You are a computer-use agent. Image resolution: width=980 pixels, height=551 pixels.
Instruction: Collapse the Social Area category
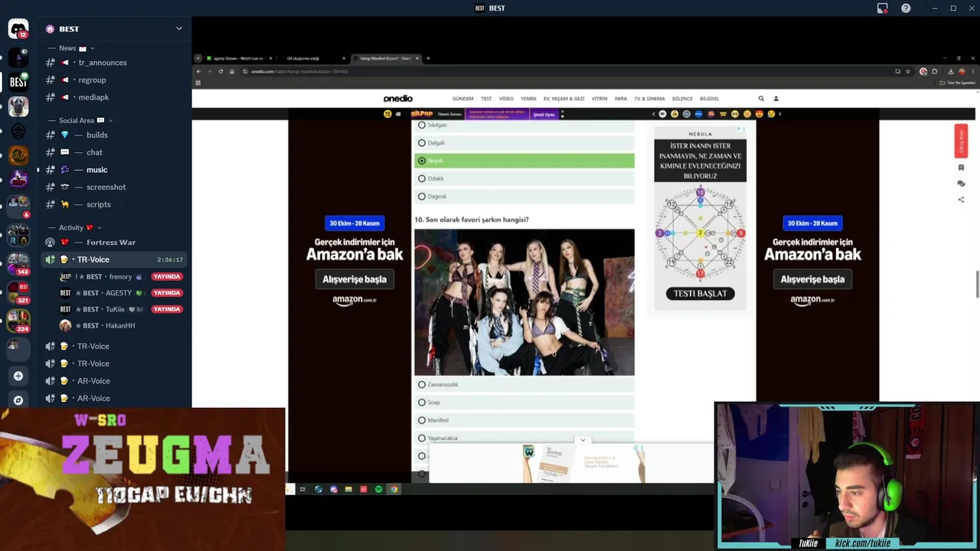(x=80, y=120)
